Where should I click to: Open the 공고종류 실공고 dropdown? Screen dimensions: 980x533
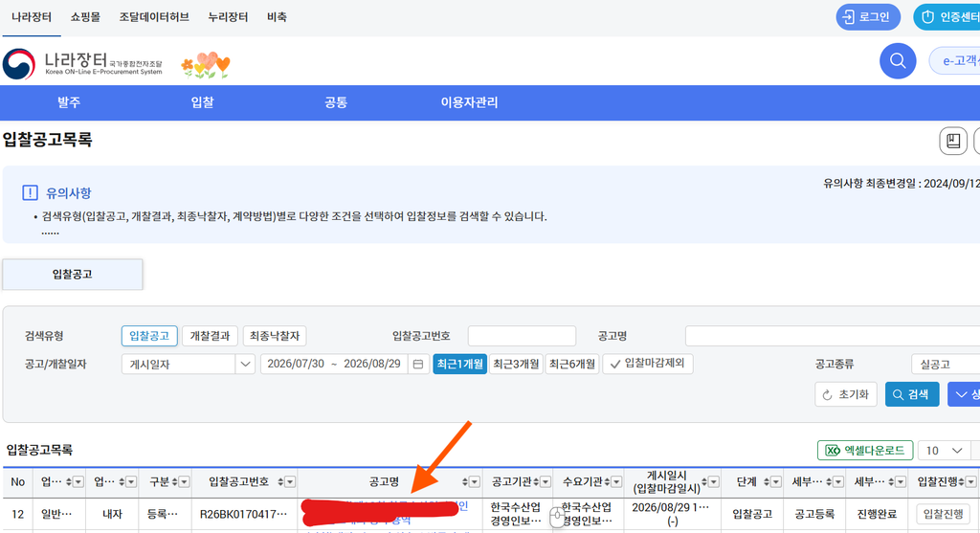point(945,365)
